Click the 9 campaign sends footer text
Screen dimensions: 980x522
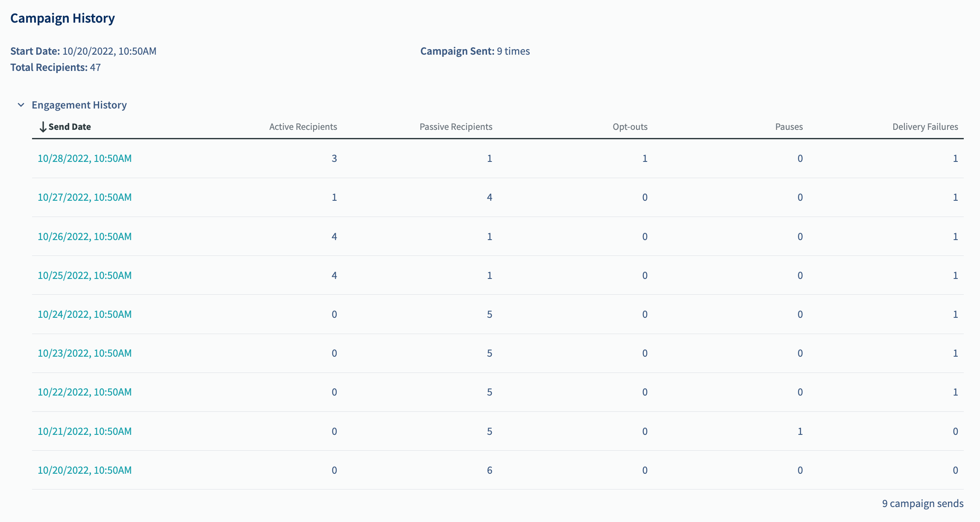pyautogui.click(x=923, y=504)
